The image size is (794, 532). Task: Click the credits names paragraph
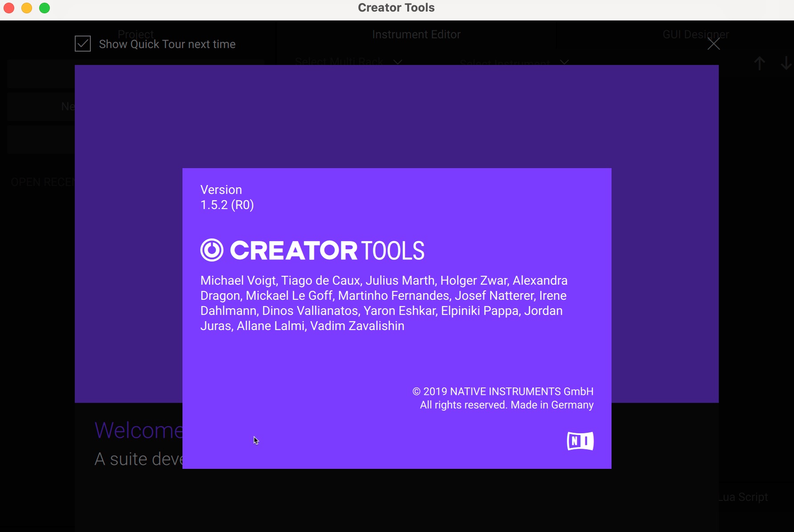384,303
